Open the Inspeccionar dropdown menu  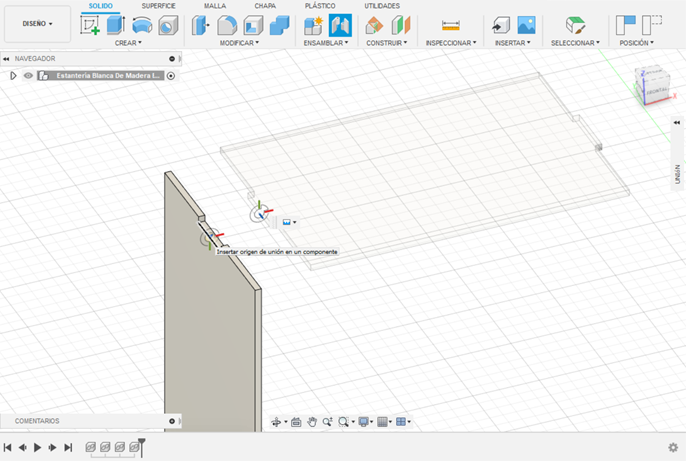pyautogui.click(x=451, y=43)
